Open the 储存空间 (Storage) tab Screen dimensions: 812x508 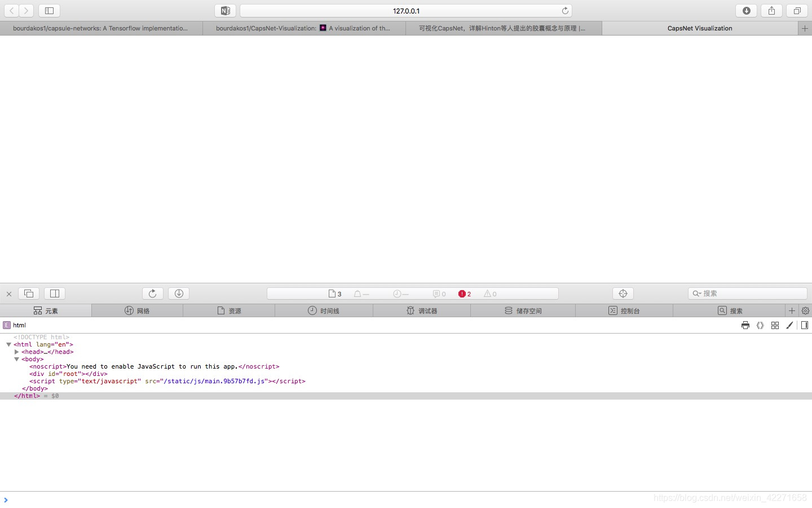(x=523, y=310)
